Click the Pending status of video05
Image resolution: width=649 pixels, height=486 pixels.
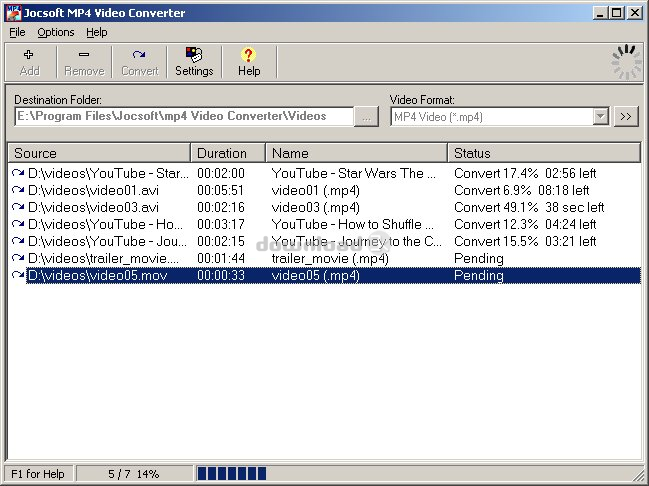478,275
